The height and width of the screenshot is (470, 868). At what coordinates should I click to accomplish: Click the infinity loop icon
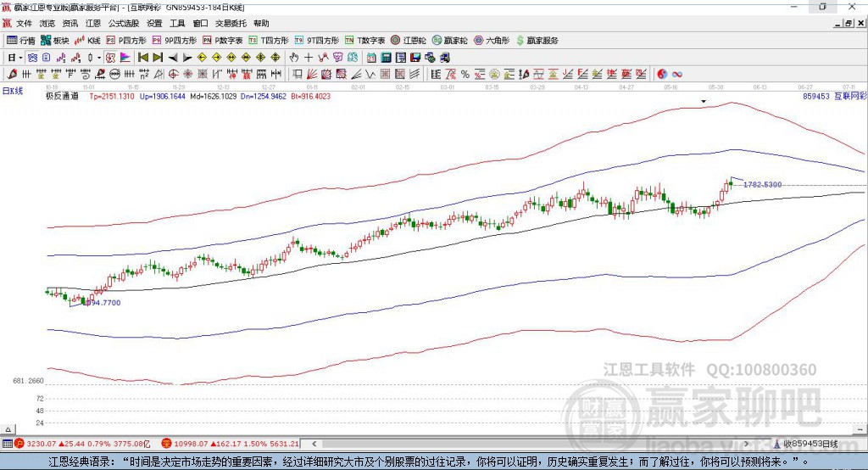pos(677,74)
